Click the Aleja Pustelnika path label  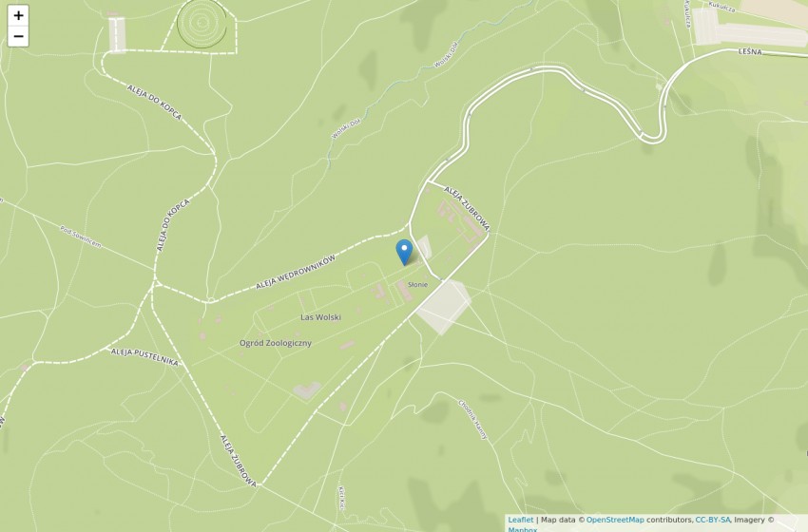(144, 357)
